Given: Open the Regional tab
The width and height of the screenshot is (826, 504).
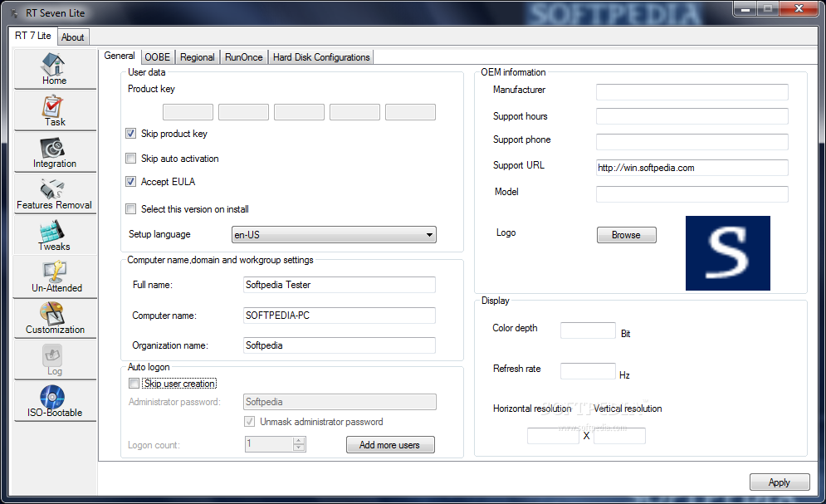Looking at the screenshot, I should coord(198,57).
